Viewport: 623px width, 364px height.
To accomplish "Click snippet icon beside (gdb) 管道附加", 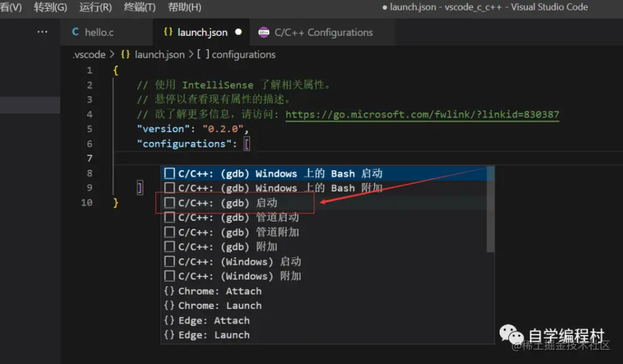I will (170, 232).
